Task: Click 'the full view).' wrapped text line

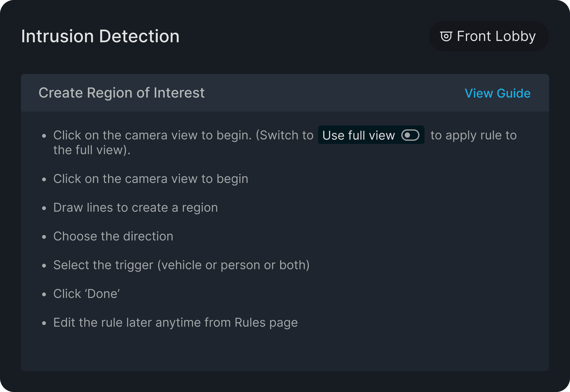Action: [x=92, y=150]
